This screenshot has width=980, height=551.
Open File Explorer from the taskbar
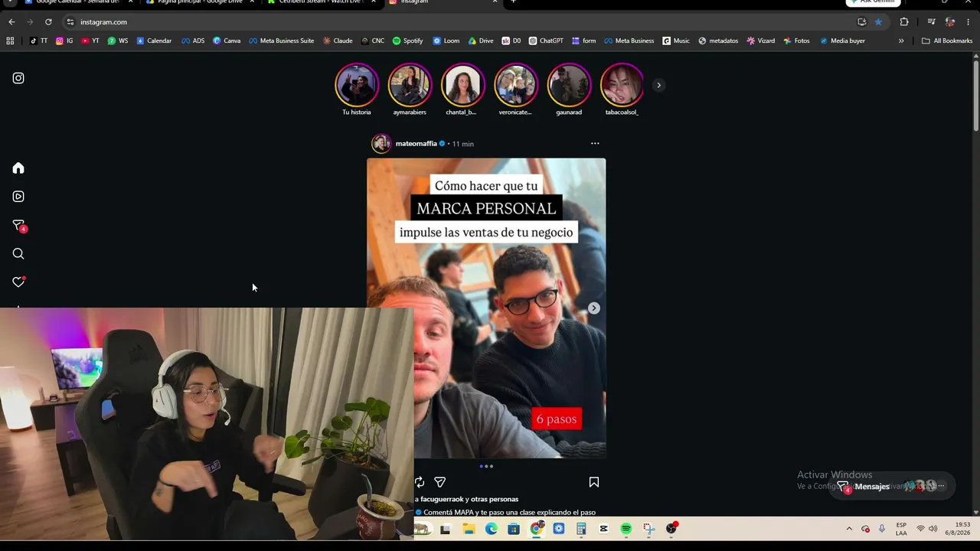(x=469, y=529)
